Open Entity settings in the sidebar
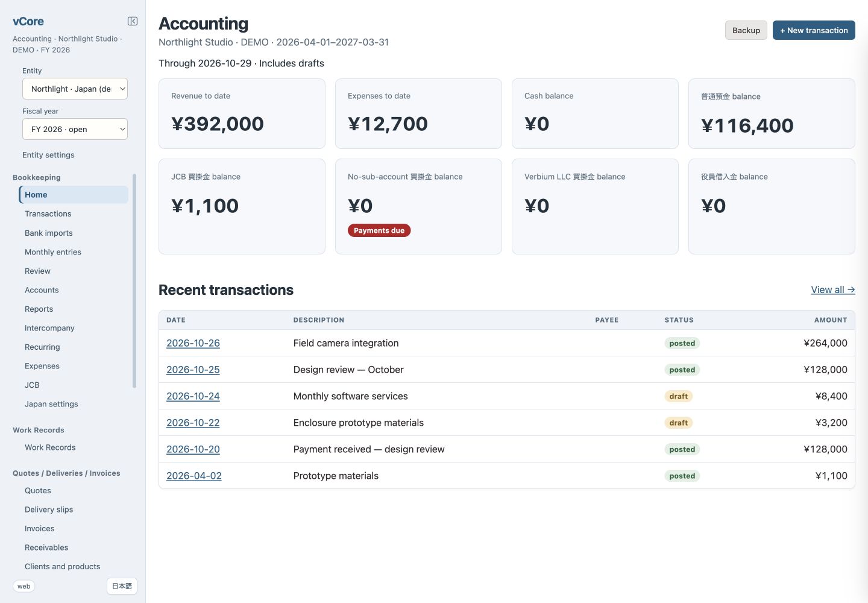Screen dimensions: 868x603 point(48,155)
